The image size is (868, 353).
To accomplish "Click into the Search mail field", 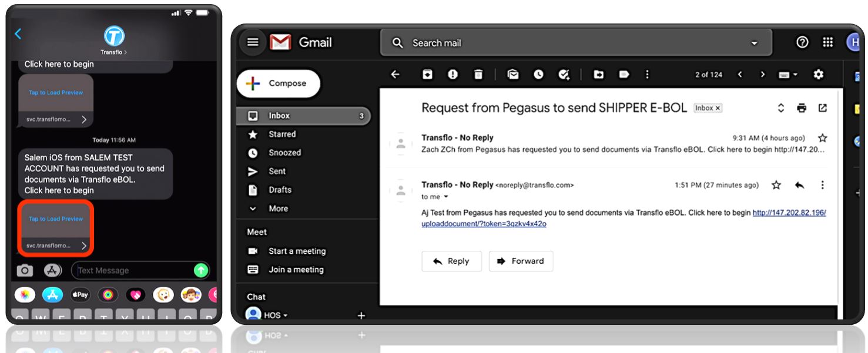I will pos(576,43).
